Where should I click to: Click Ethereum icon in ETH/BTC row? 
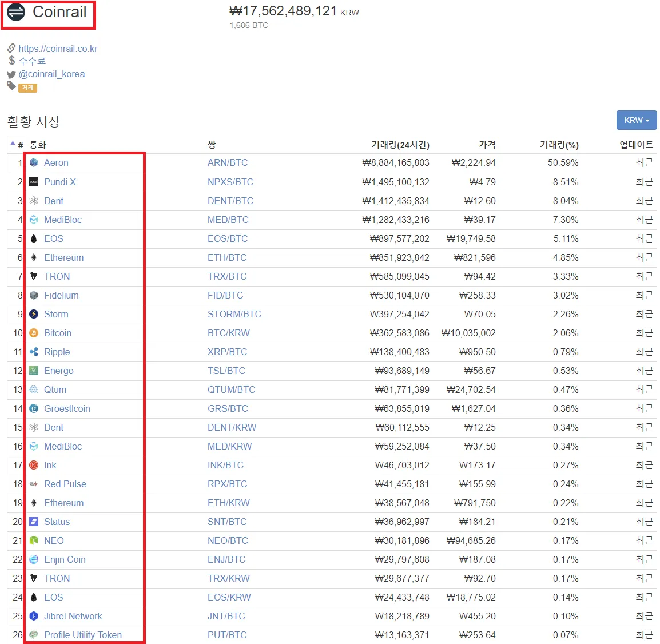[x=34, y=257]
